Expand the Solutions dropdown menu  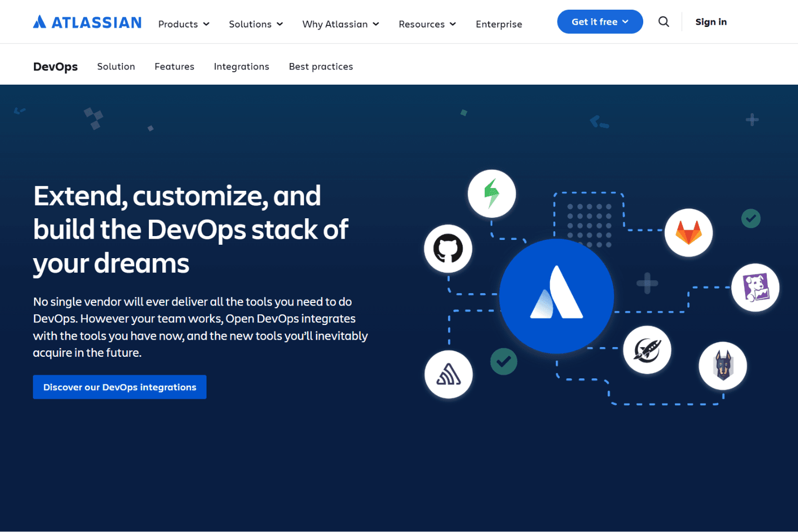tap(256, 24)
